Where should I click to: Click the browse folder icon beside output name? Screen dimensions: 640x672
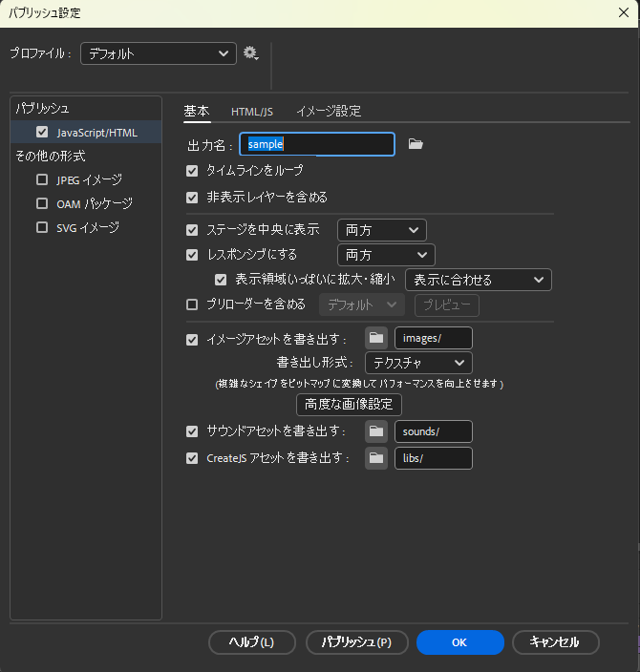click(x=416, y=144)
